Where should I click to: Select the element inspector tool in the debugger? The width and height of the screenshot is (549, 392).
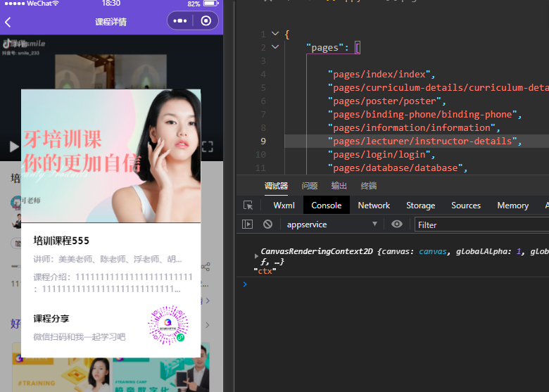point(248,205)
